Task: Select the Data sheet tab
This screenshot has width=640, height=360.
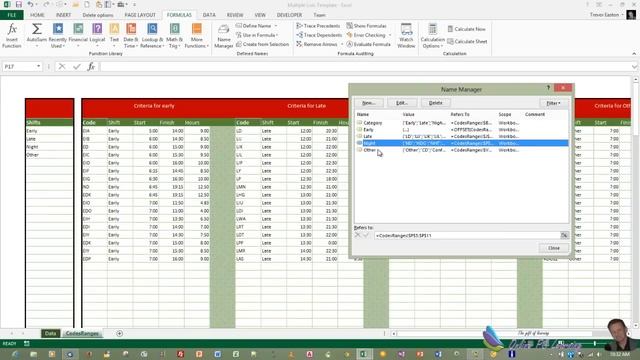Action: point(51,333)
